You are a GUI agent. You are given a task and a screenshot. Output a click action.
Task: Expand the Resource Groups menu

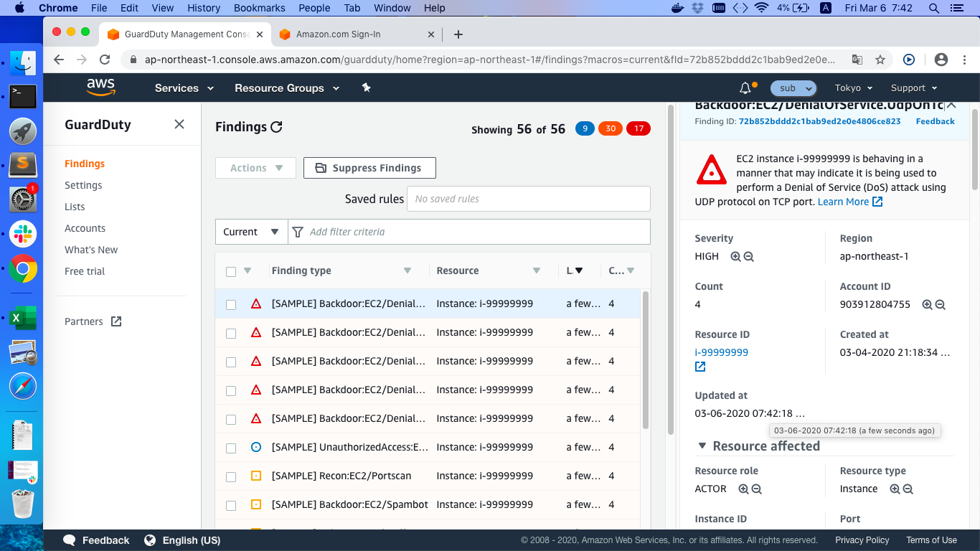(286, 88)
